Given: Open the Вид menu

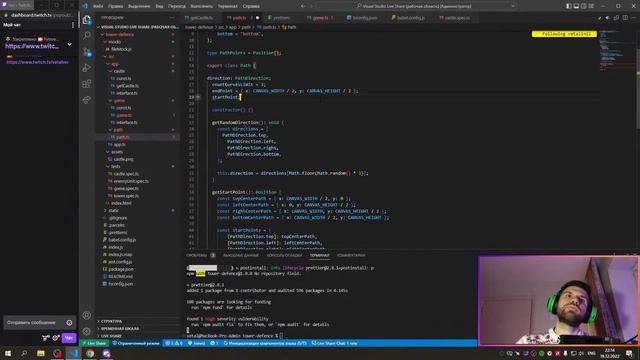Looking at the screenshot, I should click(159, 6).
